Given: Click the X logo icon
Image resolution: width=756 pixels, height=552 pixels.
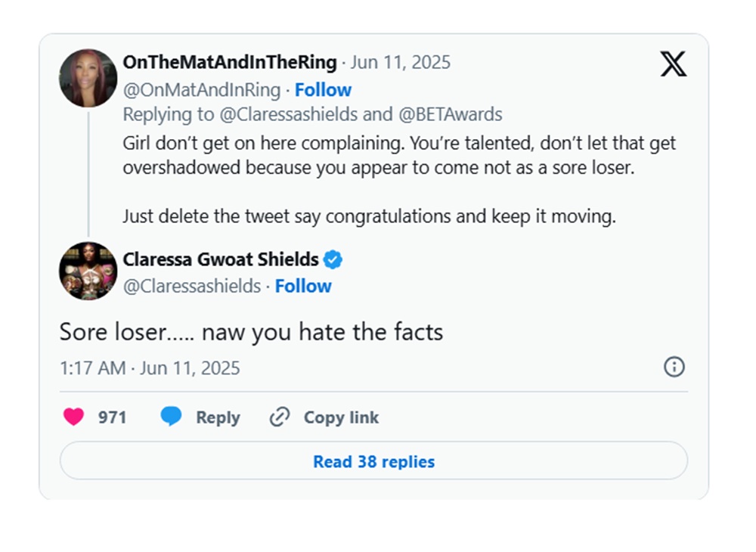Looking at the screenshot, I should (674, 64).
